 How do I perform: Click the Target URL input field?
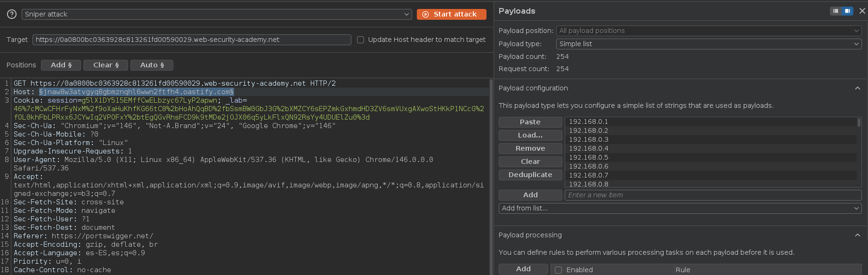pyautogui.click(x=192, y=40)
